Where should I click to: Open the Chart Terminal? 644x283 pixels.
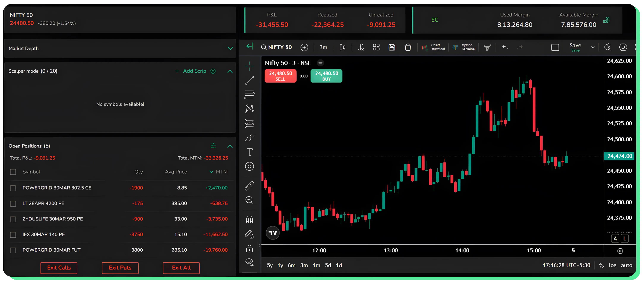[433, 47]
